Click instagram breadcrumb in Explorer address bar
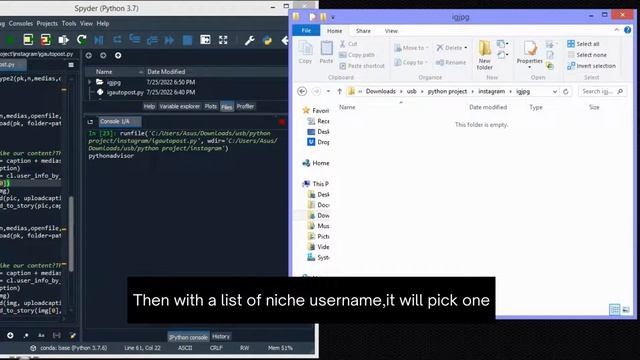Viewport: 640px width, 360px height. tap(491, 91)
